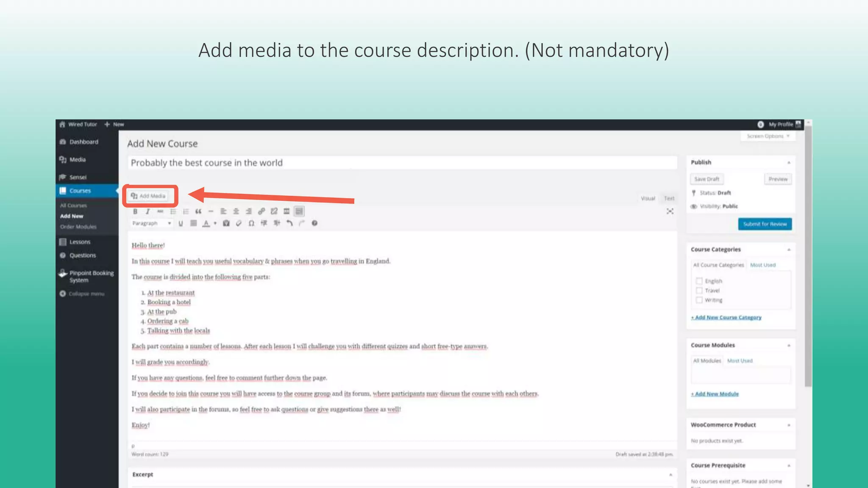Insert a bulleted list
This screenshot has height=488, width=868.
click(x=173, y=211)
